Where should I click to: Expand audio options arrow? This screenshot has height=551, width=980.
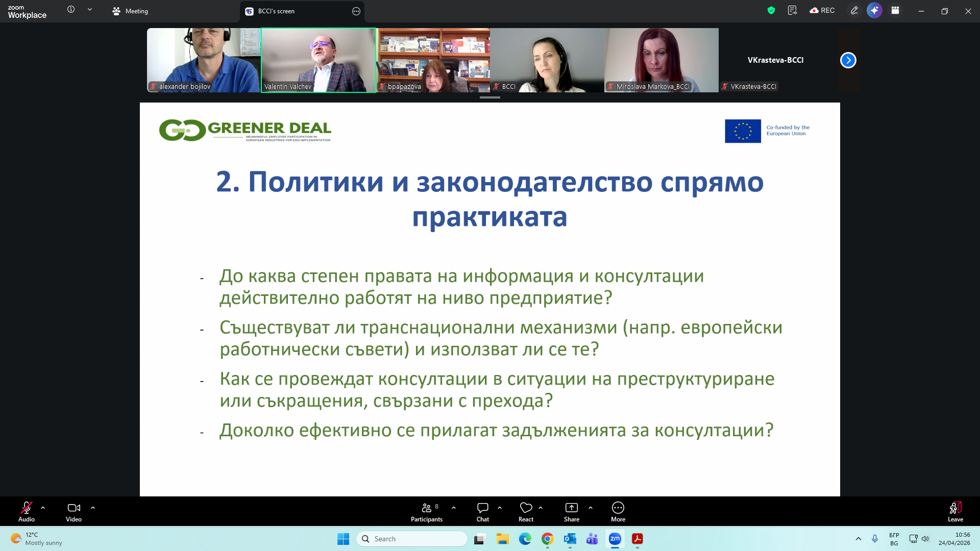(43, 508)
